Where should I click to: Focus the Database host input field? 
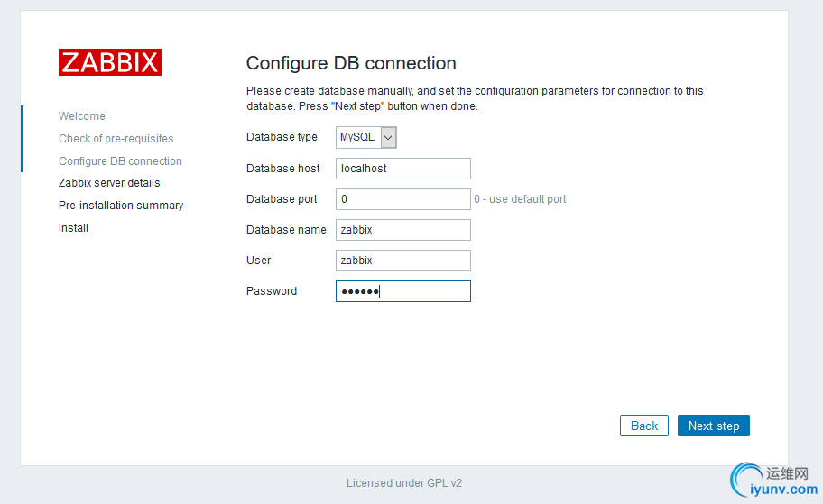pos(403,169)
